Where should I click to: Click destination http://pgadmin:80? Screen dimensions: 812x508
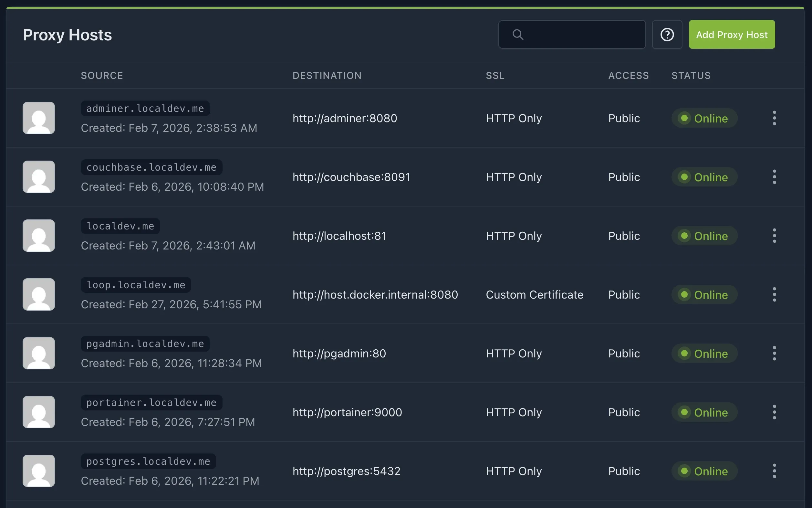pyautogui.click(x=339, y=354)
